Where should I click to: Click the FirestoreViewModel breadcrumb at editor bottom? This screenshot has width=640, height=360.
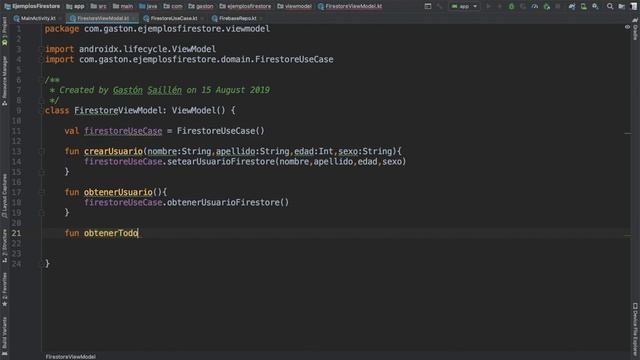click(x=71, y=356)
